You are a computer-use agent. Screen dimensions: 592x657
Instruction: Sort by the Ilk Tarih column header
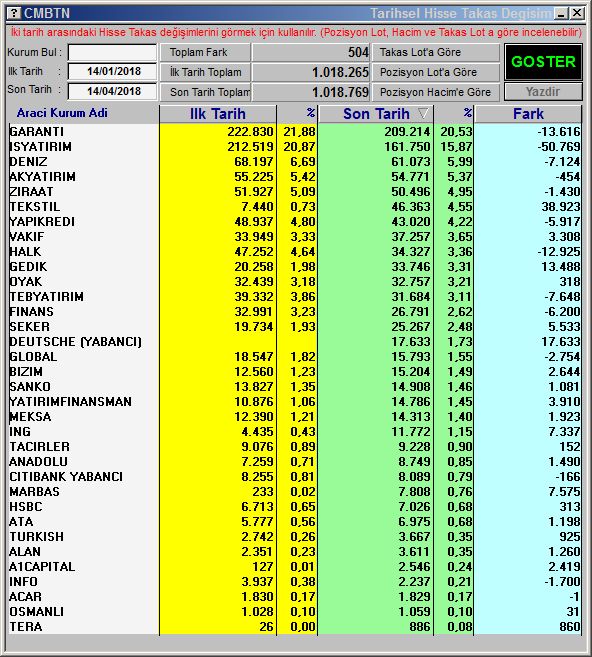pos(217,114)
